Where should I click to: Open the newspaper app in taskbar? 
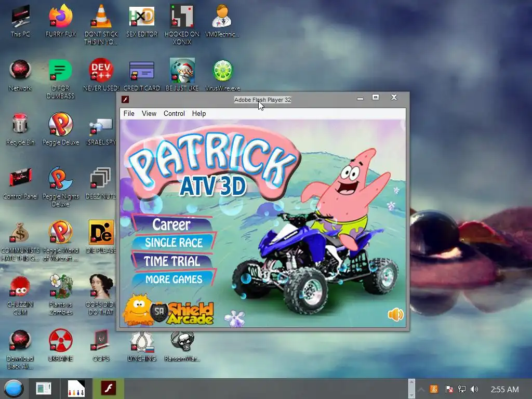click(x=44, y=389)
